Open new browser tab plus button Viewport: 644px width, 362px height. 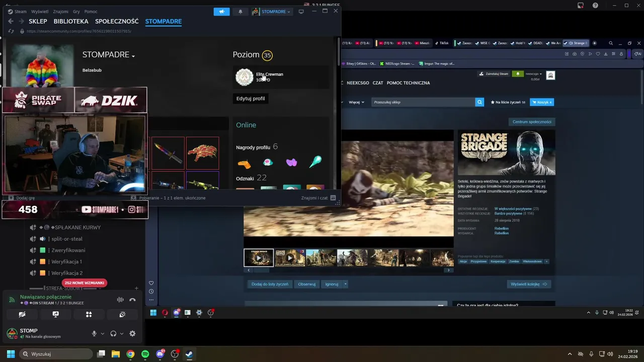click(x=594, y=43)
